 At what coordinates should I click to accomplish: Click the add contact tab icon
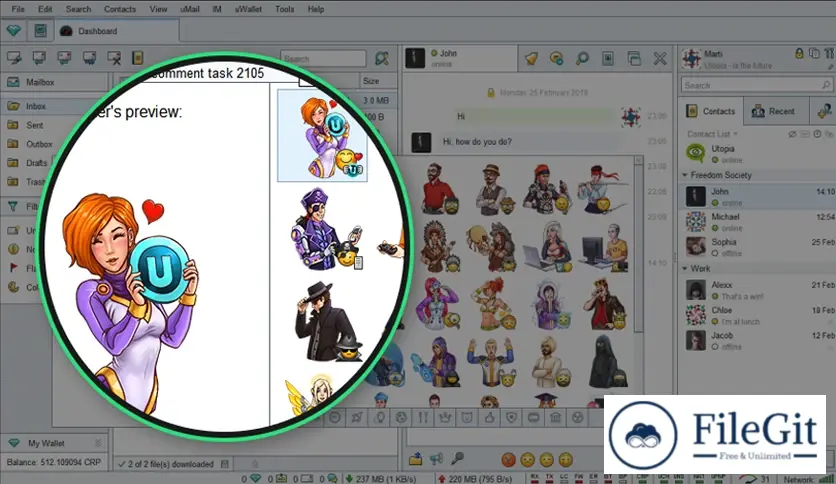pyautogui.click(x=824, y=111)
